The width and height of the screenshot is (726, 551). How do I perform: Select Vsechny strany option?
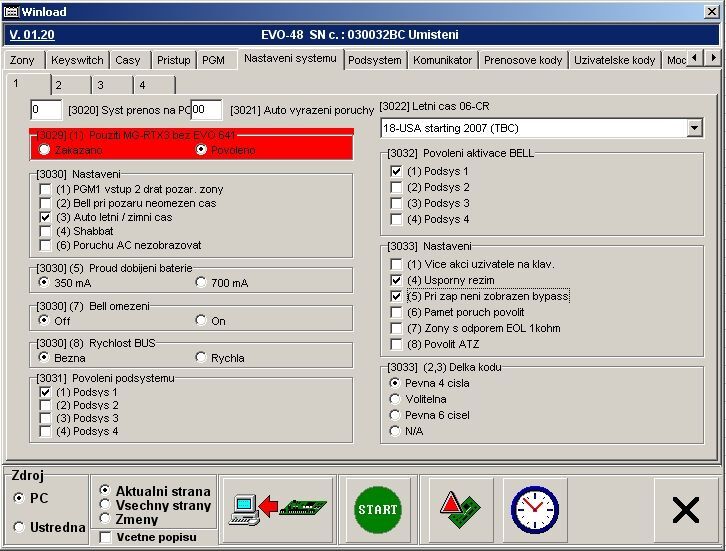tap(106, 506)
